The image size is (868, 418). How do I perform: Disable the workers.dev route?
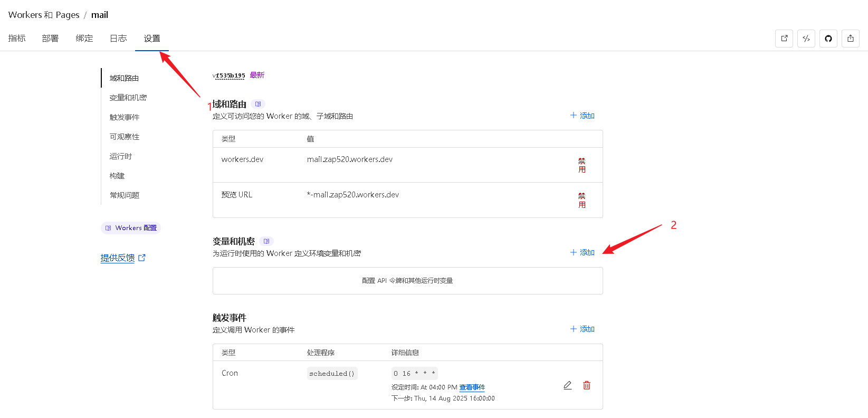(582, 165)
